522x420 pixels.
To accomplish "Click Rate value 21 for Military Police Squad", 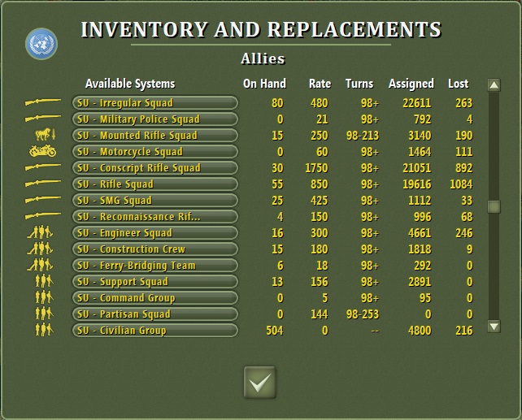I will pos(322,119).
